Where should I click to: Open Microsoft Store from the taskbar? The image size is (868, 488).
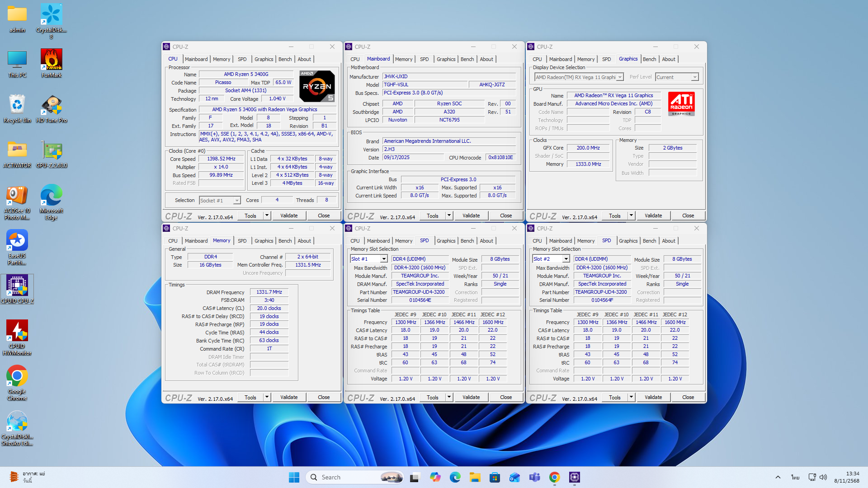(495, 477)
